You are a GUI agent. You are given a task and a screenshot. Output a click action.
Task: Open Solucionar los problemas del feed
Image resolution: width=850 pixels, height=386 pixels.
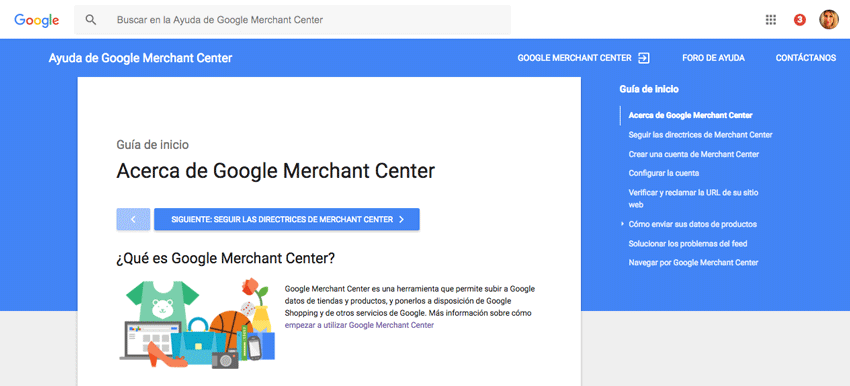pos(688,243)
